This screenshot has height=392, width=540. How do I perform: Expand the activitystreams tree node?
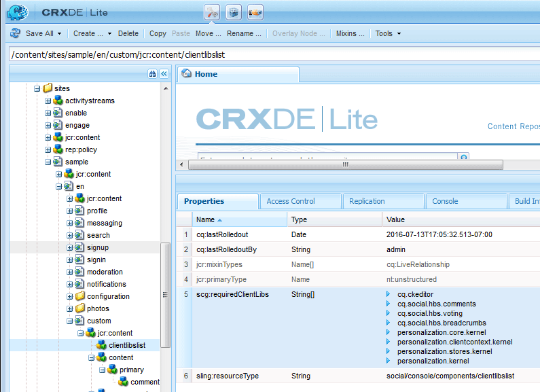point(48,101)
